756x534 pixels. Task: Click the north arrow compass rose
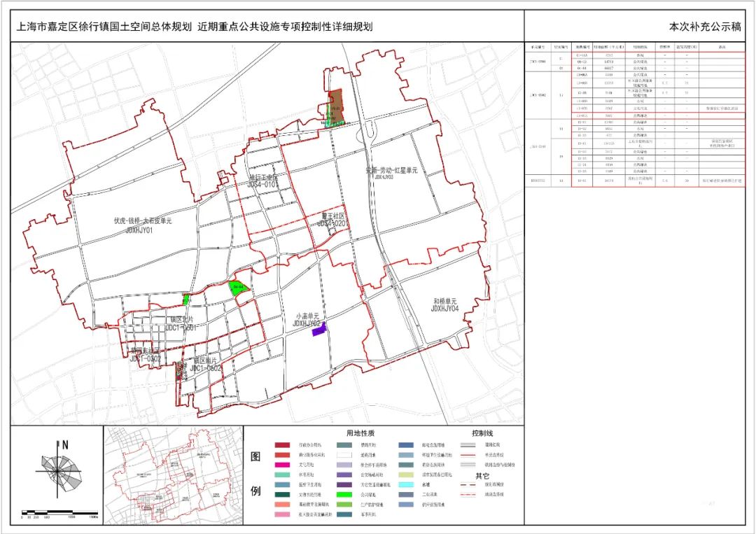[x=58, y=470]
